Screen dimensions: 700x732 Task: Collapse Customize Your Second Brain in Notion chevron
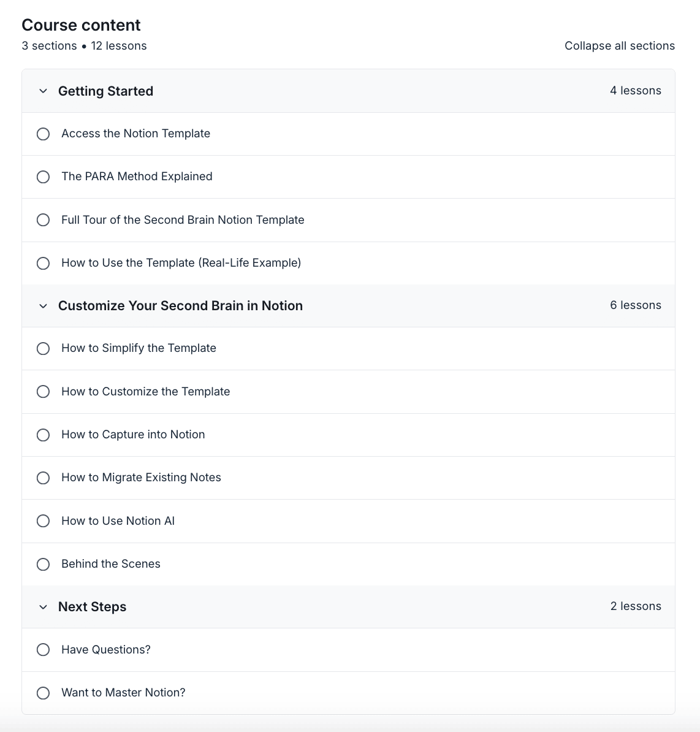click(x=43, y=307)
